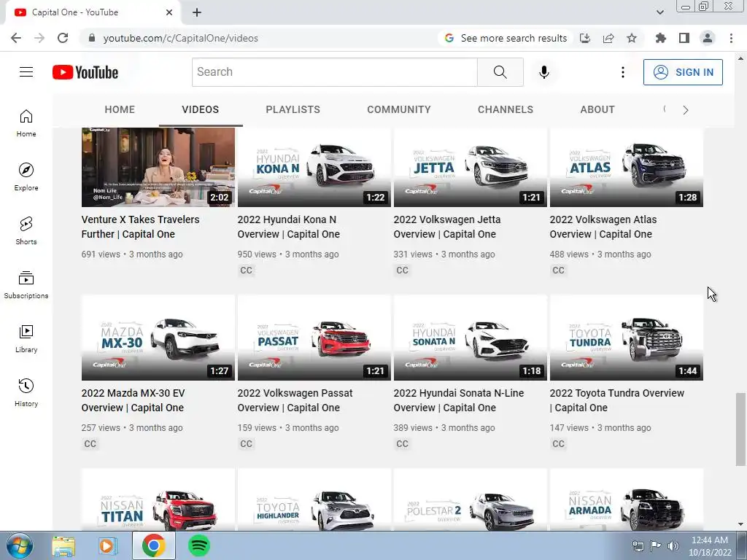Click inside the YouTube Search field
Screen dimensions: 747x560
pyautogui.click(x=335, y=72)
